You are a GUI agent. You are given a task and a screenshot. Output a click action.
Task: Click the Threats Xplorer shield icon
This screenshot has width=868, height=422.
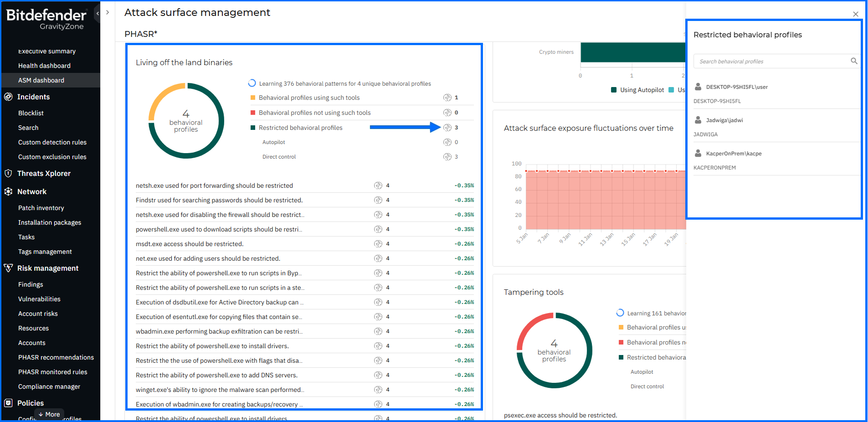click(x=8, y=173)
